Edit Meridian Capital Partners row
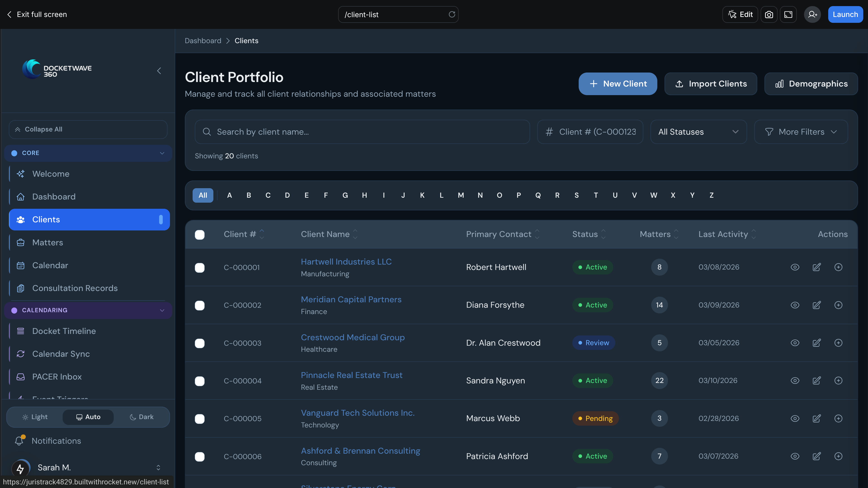The image size is (868, 488). [816, 305]
